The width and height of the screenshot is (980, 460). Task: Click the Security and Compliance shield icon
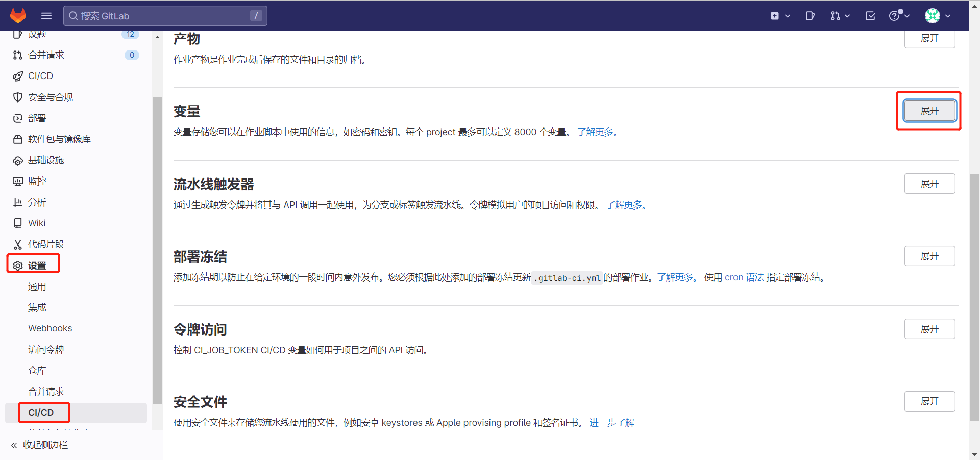pyautogui.click(x=18, y=97)
